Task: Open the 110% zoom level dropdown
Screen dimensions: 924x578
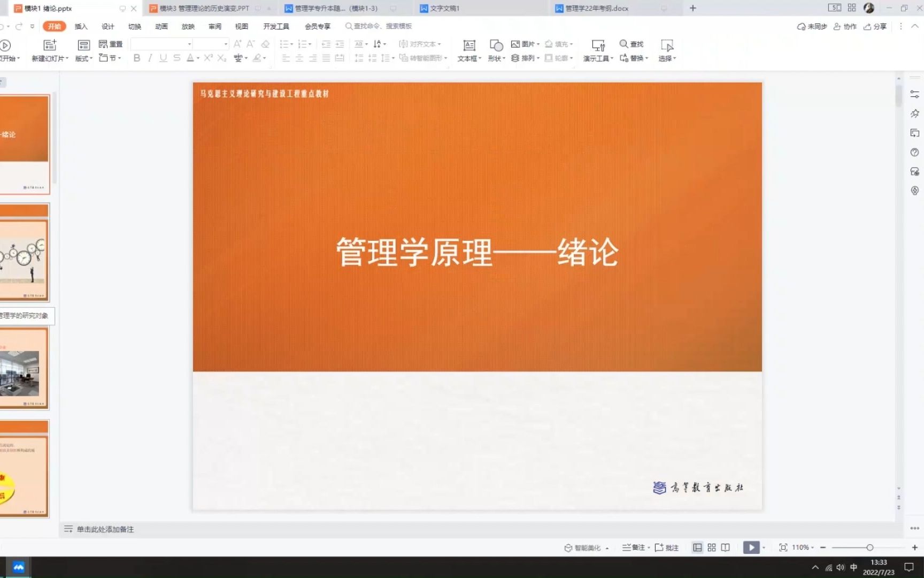Action: click(803, 547)
